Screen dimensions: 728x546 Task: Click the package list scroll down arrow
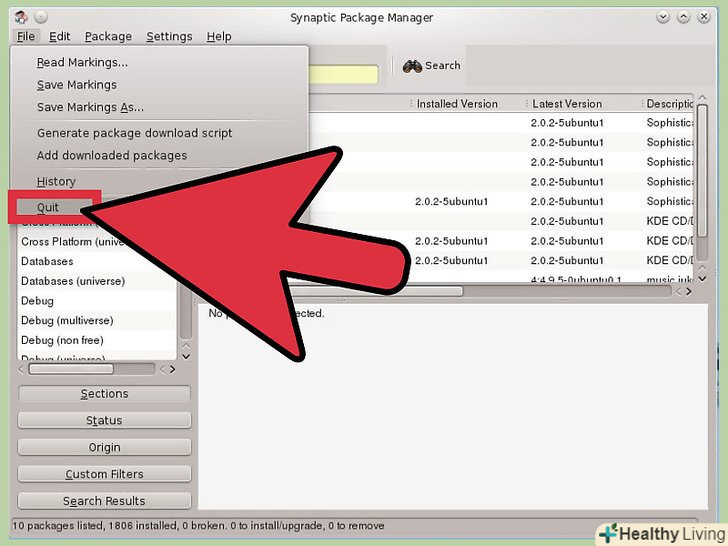point(702,279)
